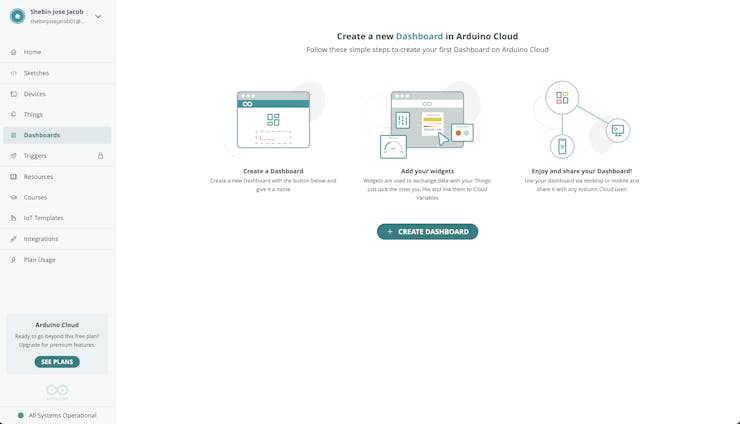Click the Integrations plug icon
The image size is (740, 424).
coord(13,239)
